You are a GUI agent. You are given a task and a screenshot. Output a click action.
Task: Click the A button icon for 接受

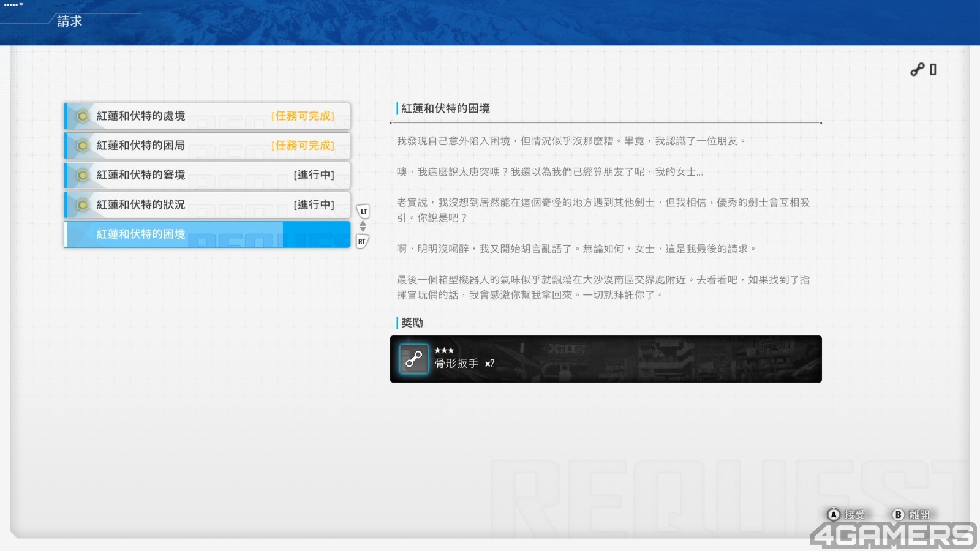pos(834,514)
